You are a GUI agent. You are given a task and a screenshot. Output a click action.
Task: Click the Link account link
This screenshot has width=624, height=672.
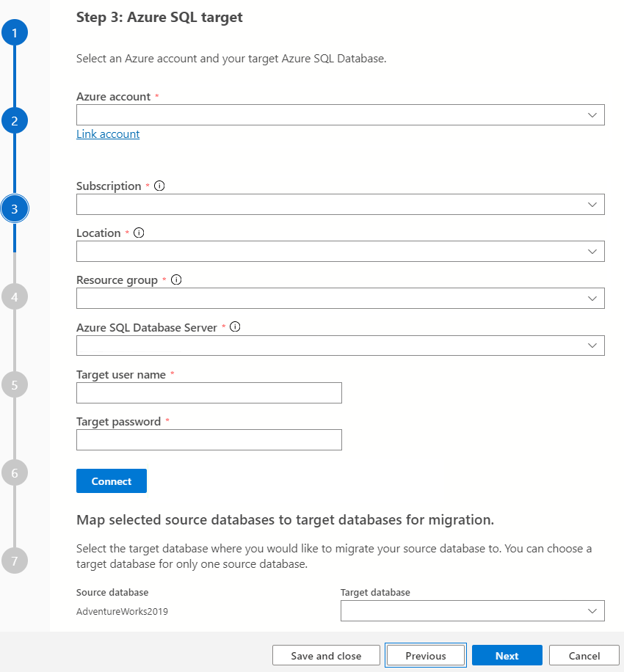(x=107, y=134)
